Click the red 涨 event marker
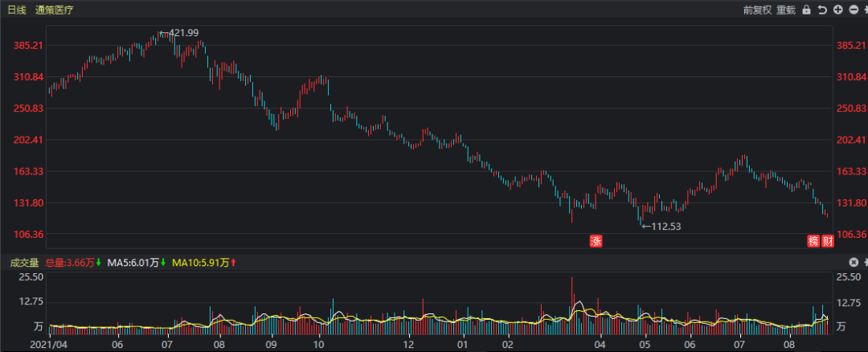The image size is (868, 352). pos(596,240)
